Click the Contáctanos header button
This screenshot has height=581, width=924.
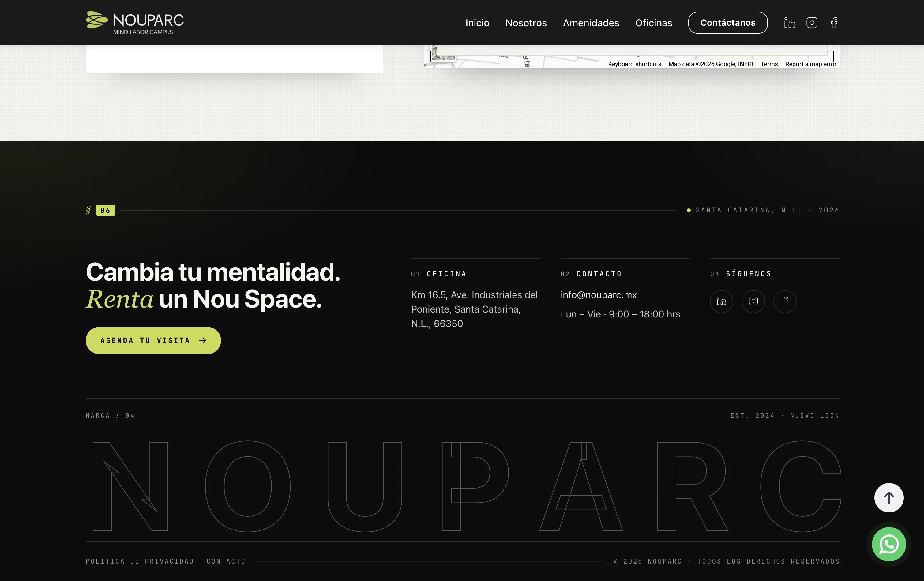[727, 23]
